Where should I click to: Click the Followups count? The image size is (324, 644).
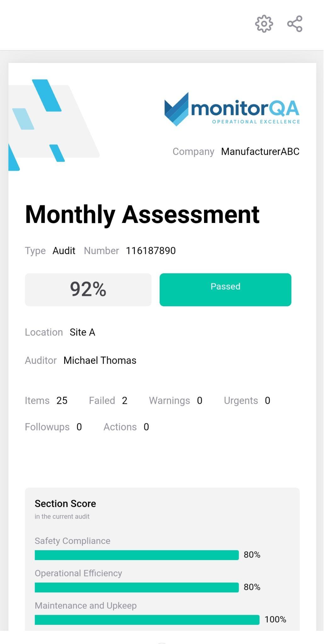[x=79, y=427]
